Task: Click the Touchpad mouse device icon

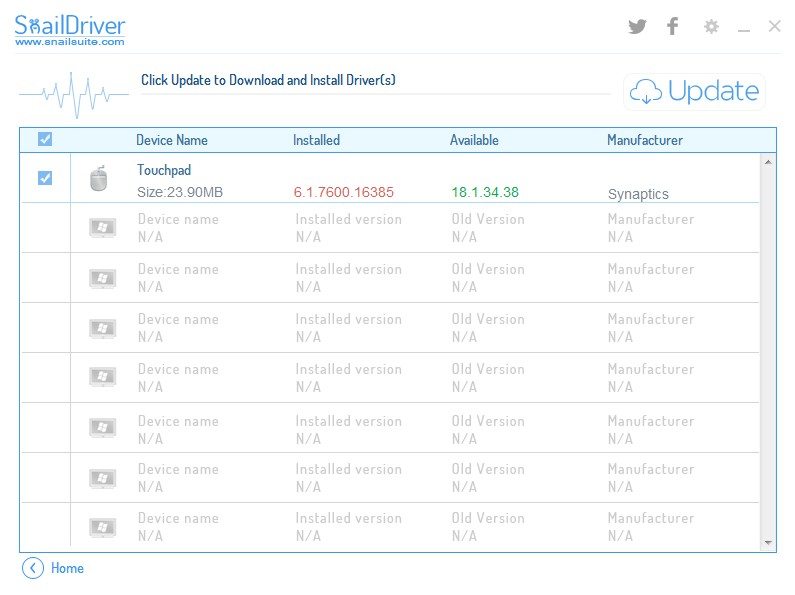Action: point(98,179)
